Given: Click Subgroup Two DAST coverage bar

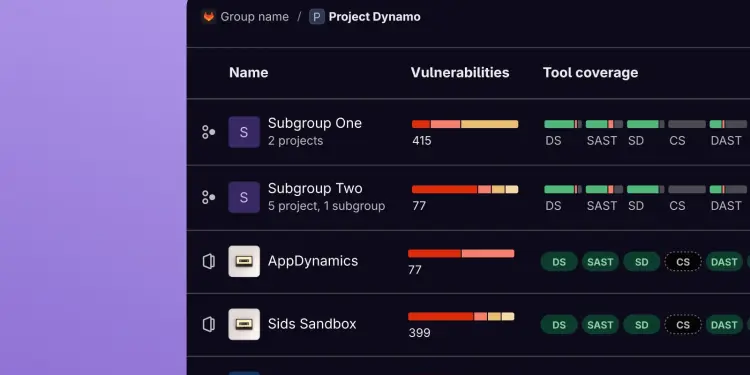Looking at the screenshot, I should [x=728, y=189].
